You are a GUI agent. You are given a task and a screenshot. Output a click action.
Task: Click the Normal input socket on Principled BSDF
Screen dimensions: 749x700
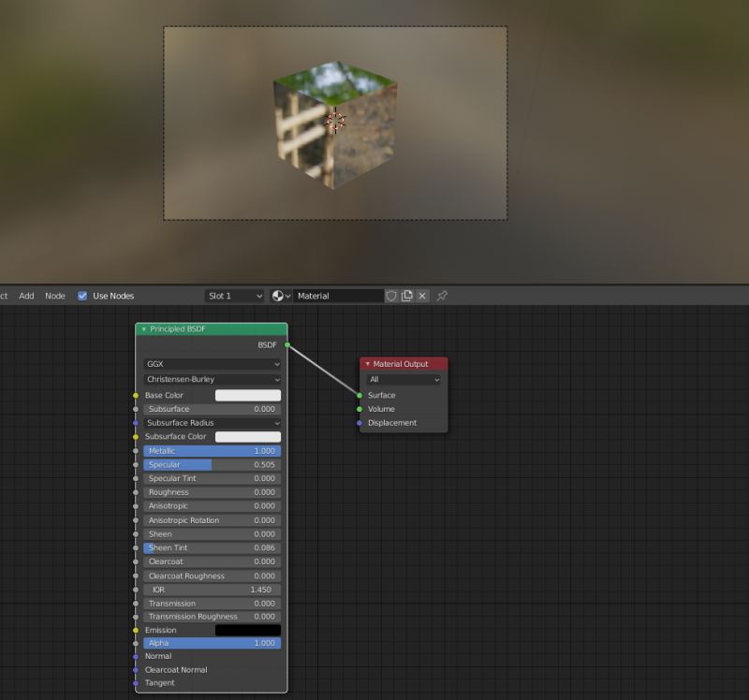pos(135,656)
